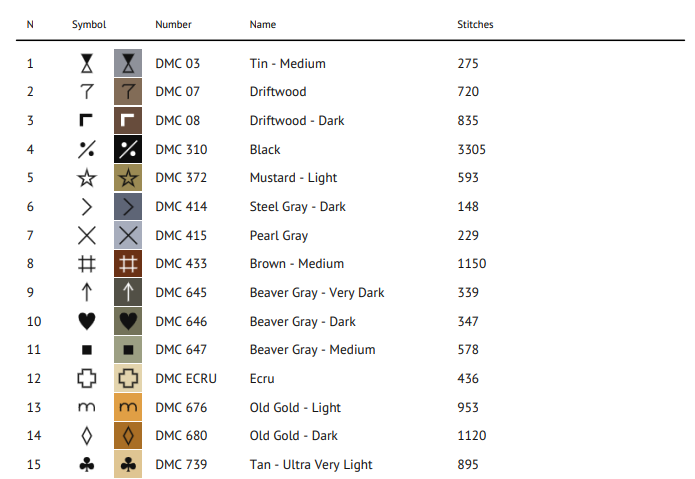695x479 pixels.
Task: Click the Driftwood - Dark name text
Action: 297,121
